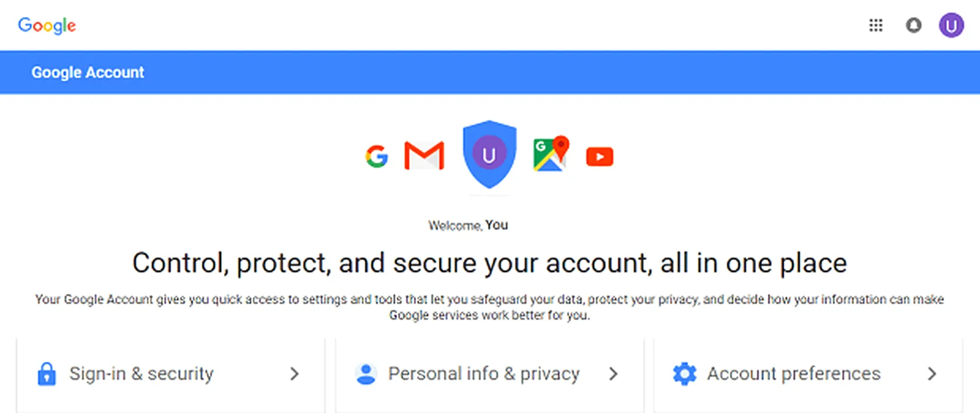Open the purple U account avatar
Image resolution: width=980 pixels, height=413 pixels.
pos(951,25)
